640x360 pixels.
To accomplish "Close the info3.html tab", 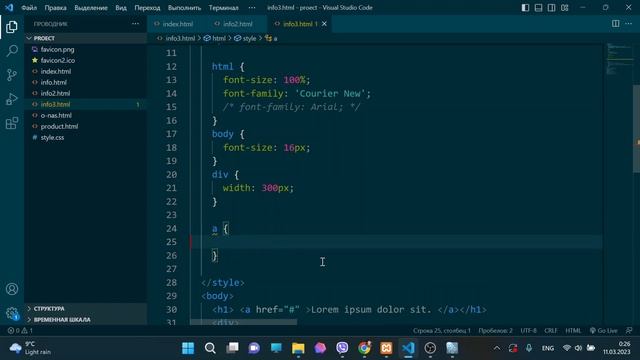I will (x=324, y=24).
